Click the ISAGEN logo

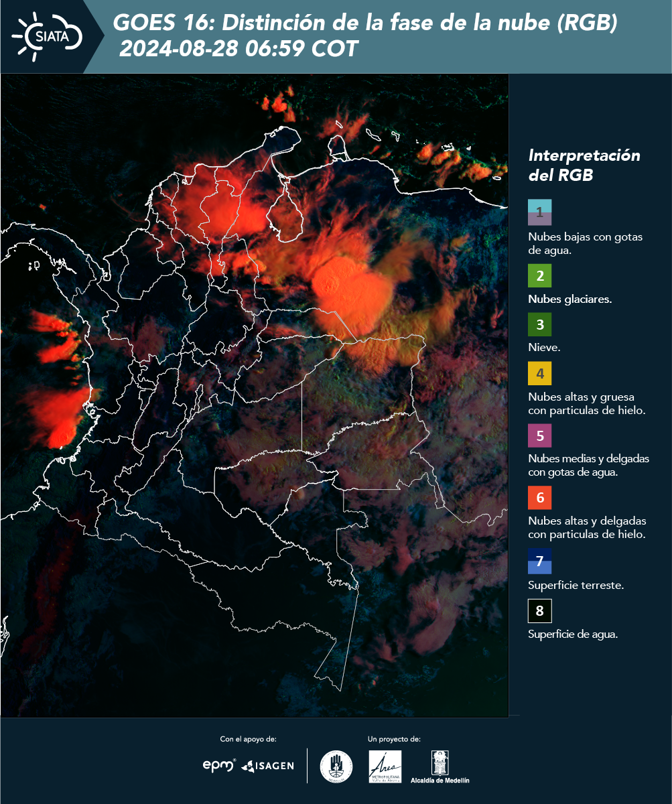pos(268,765)
